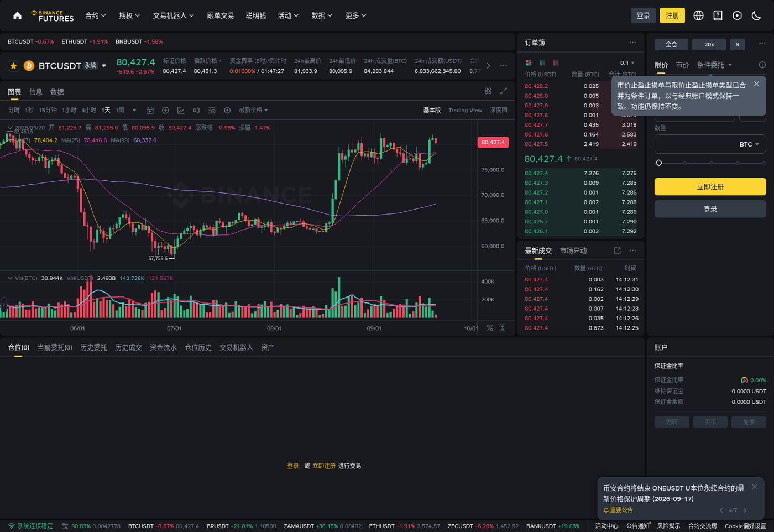
Task: Collapse the OHLC and MA legend chevron
Action: tap(10, 128)
